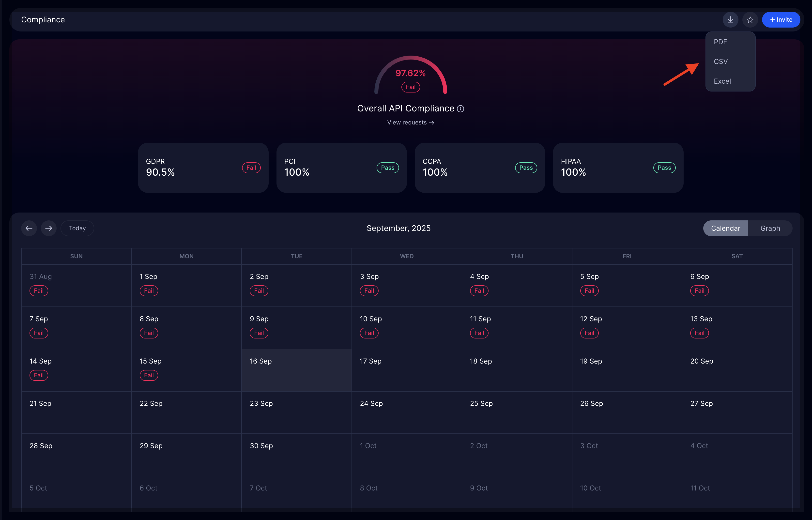
Task: Click Fail badge on 15 Sep
Action: click(x=149, y=375)
